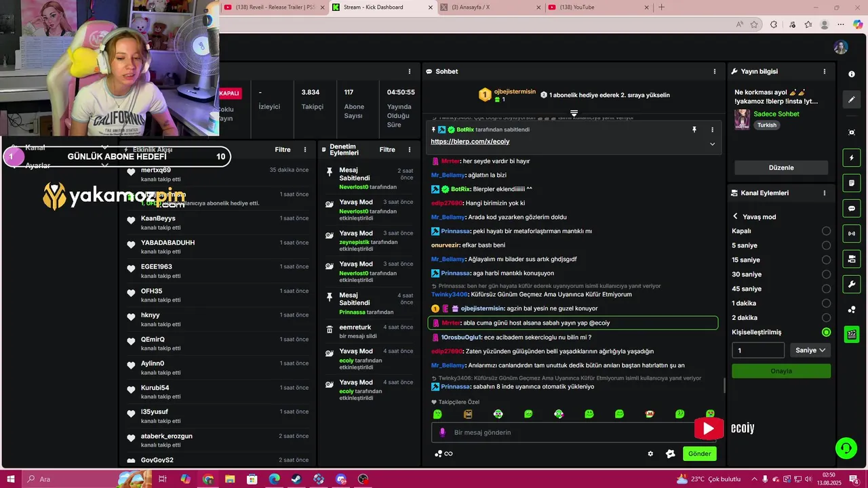868x488 pixels.
Task: Click follower name KaanBeyys
Action: (x=158, y=218)
